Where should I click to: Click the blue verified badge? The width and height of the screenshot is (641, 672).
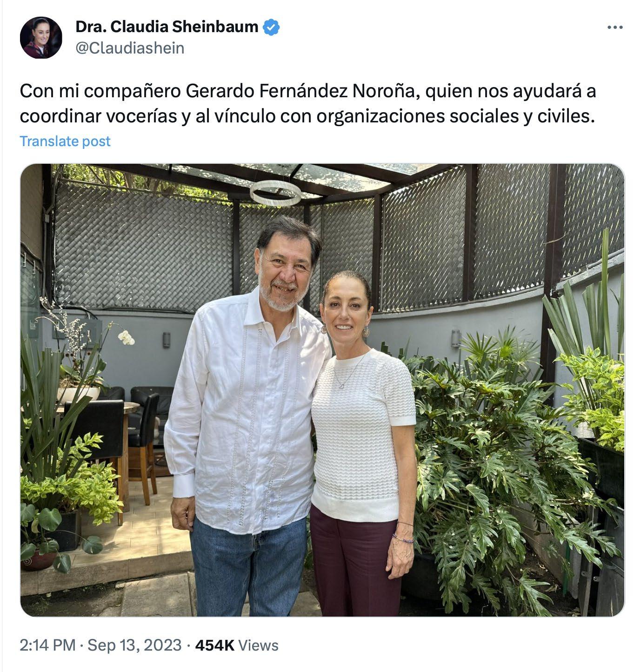click(272, 27)
